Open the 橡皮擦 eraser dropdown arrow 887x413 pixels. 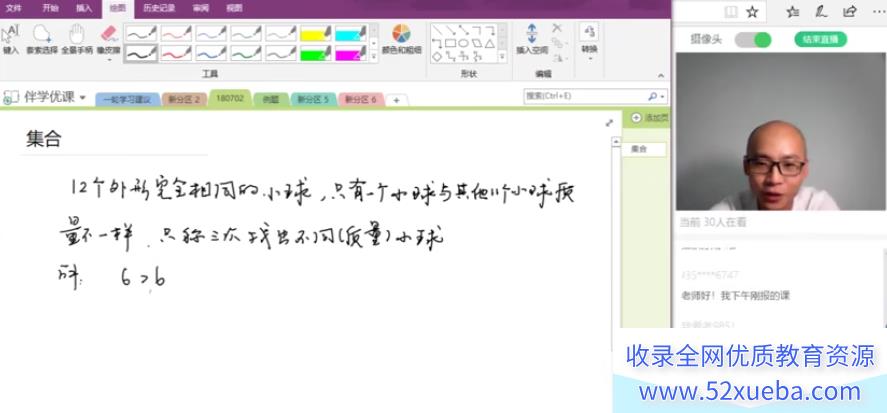[109, 59]
